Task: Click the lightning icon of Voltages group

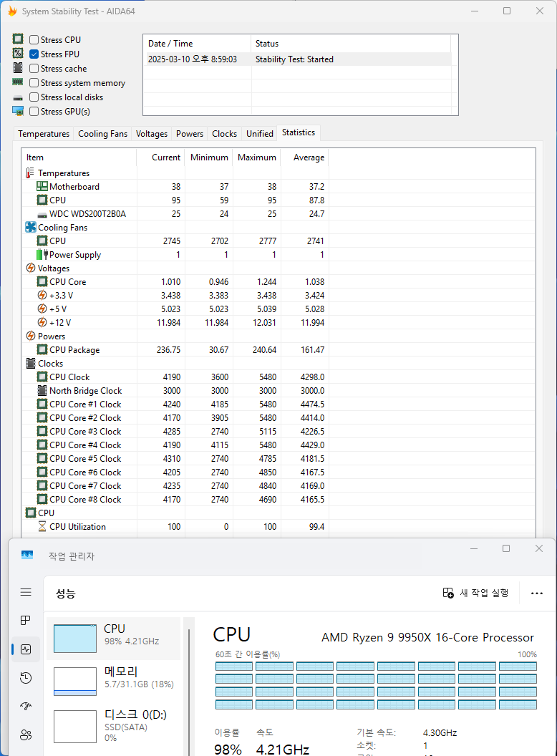Action: (30, 268)
